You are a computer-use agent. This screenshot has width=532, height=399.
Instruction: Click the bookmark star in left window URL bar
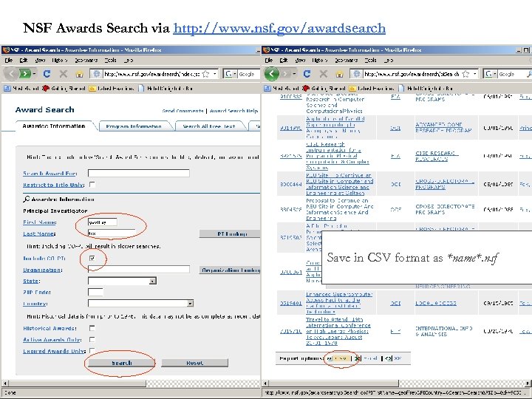pyautogui.click(x=205, y=74)
